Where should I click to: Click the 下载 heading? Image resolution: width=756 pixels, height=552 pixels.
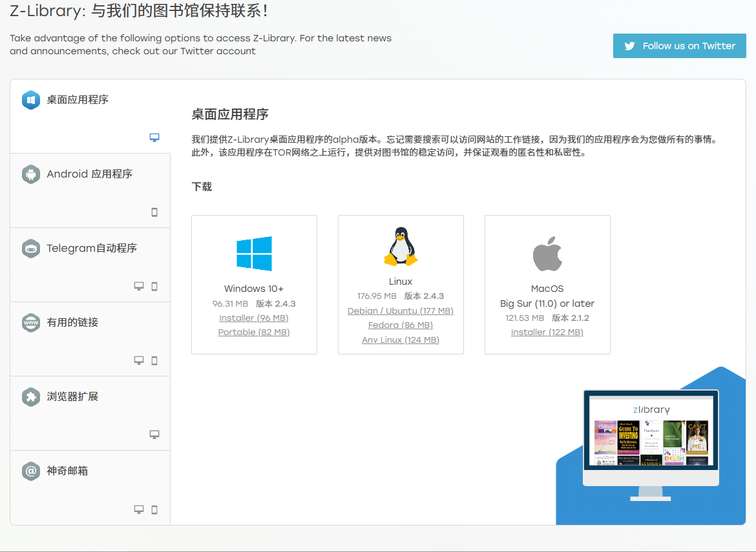[202, 187]
